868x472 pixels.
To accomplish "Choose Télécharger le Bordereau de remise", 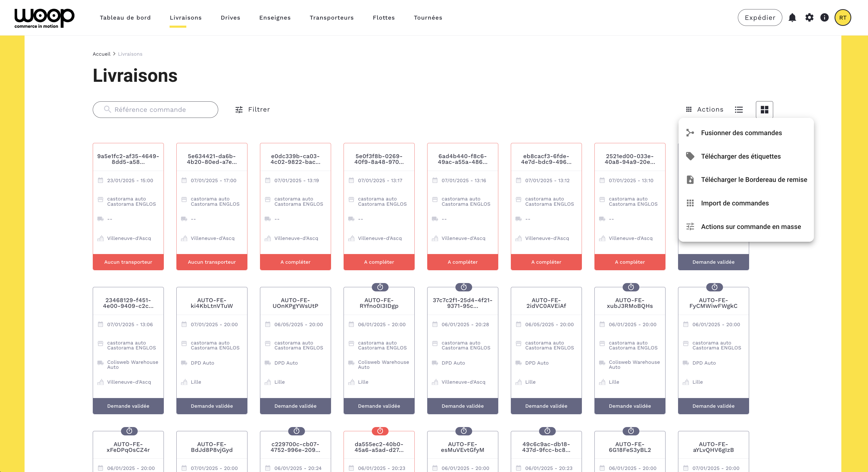I will [x=746, y=180].
